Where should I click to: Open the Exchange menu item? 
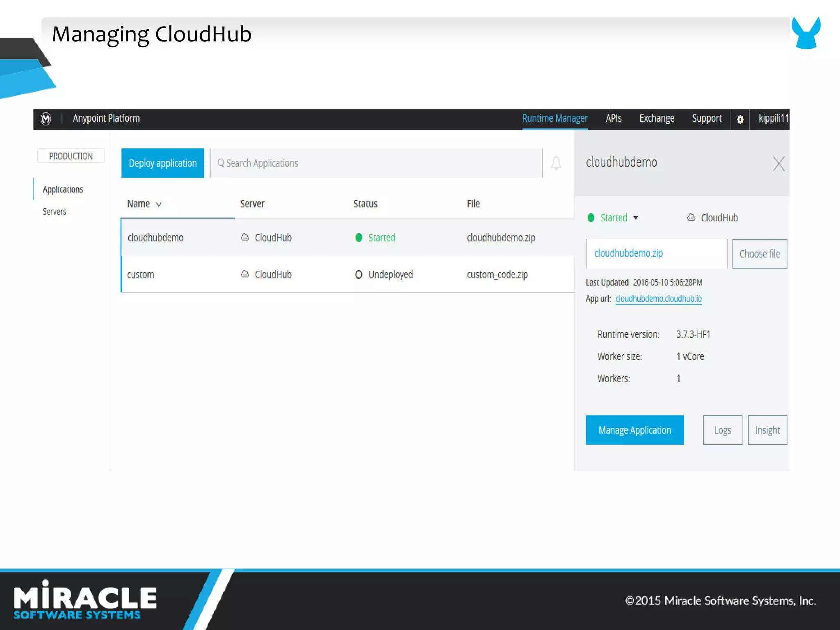point(656,118)
